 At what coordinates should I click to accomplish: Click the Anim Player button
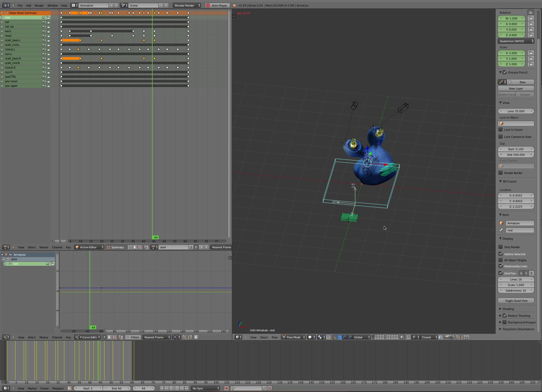(x=217, y=5)
